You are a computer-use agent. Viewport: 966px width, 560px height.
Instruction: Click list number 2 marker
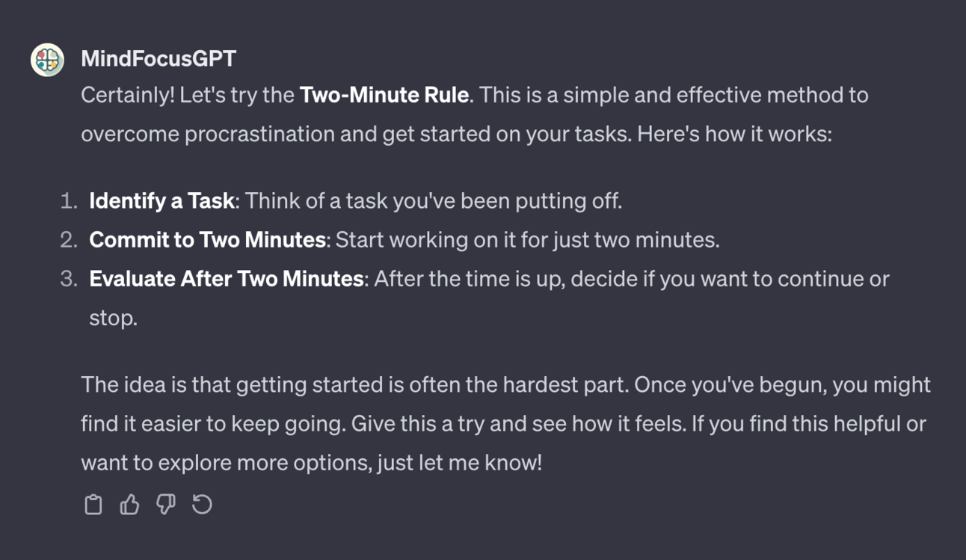pos(69,240)
